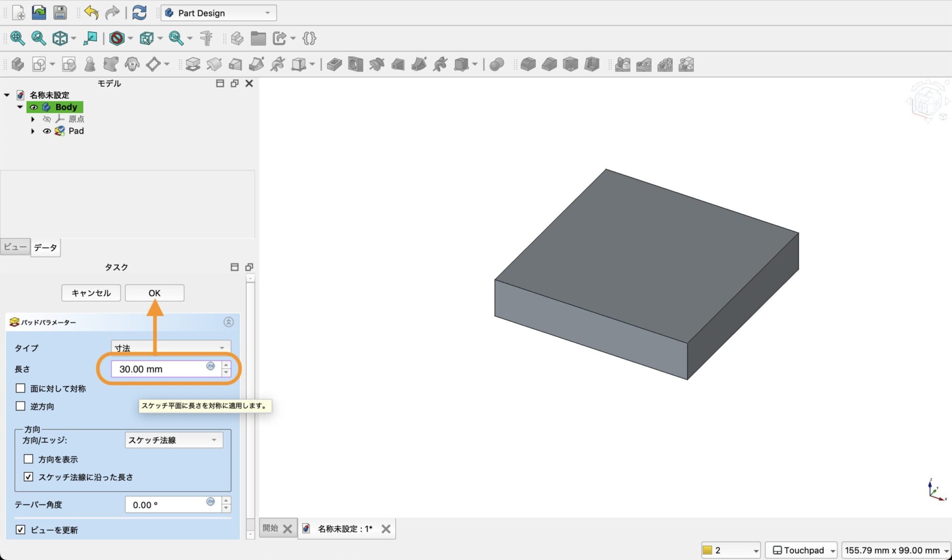The width and height of the screenshot is (952, 560).
Task: Click the Hole tool icon
Action: pyautogui.click(x=356, y=64)
